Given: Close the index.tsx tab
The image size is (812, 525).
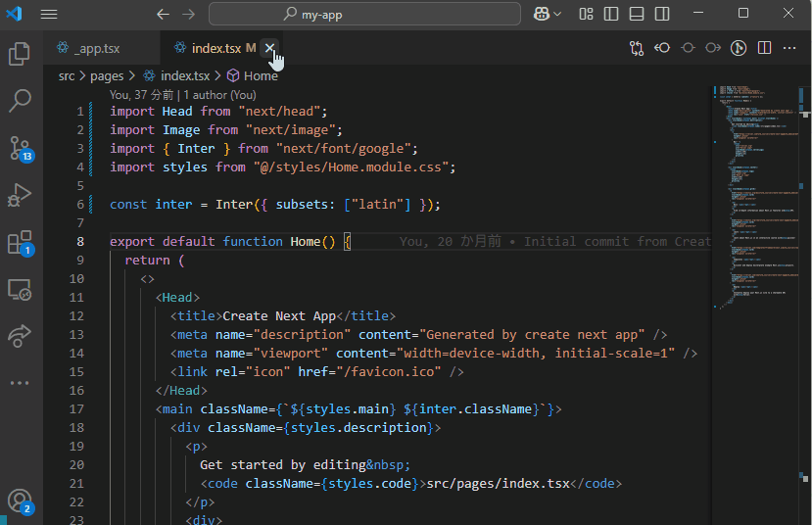Looking at the screenshot, I should pos(269,48).
